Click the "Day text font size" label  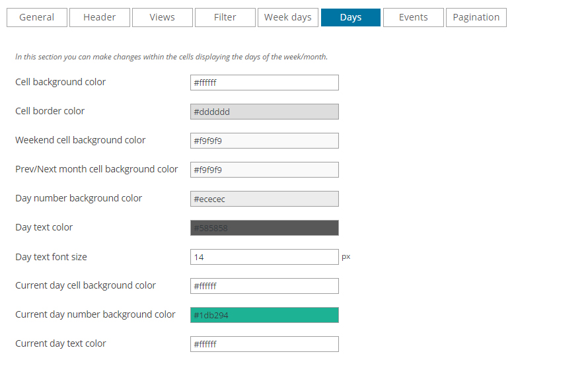(51, 257)
